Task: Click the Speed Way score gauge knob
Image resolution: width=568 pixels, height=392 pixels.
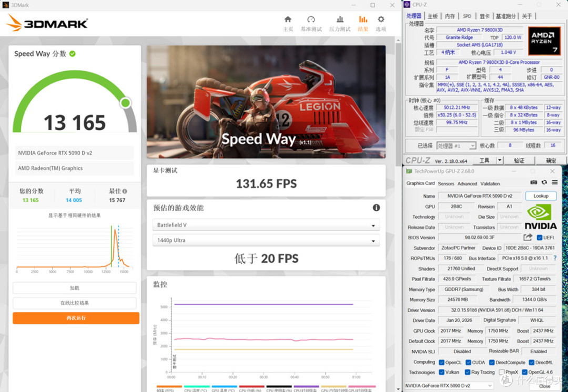Action: (126, 103)
